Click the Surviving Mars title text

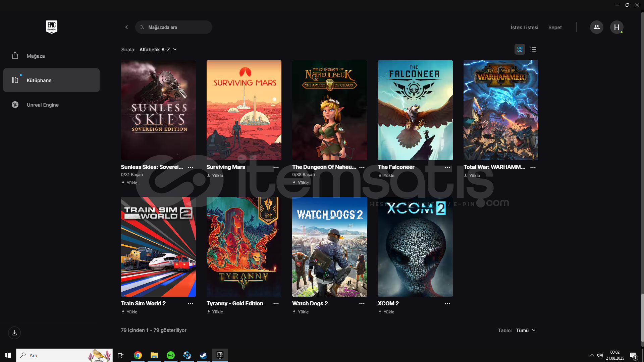226,167
